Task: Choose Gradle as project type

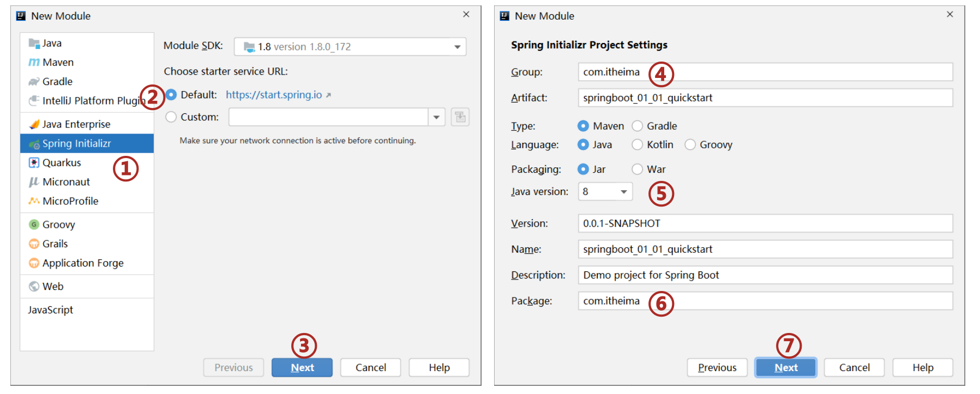Action: pos(638,126)
